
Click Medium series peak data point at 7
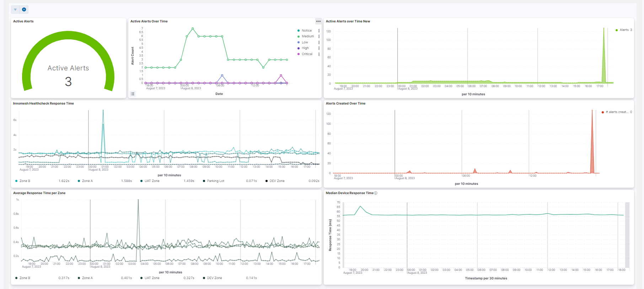point(193,28)
